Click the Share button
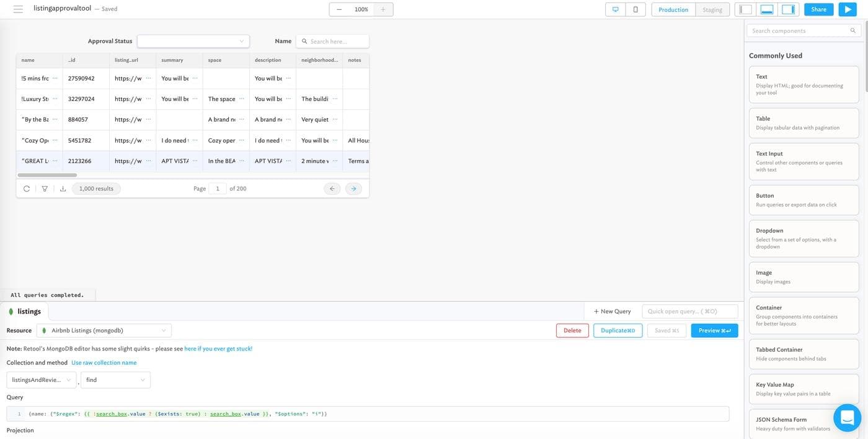The width and height of the screenshot is (868, 439). 818,9
